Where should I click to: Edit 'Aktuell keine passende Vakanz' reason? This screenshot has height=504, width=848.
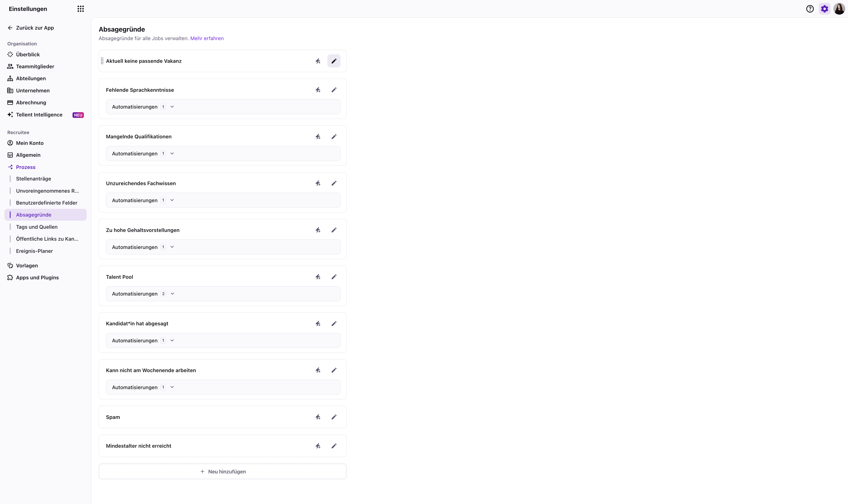[x=333, y=61]
